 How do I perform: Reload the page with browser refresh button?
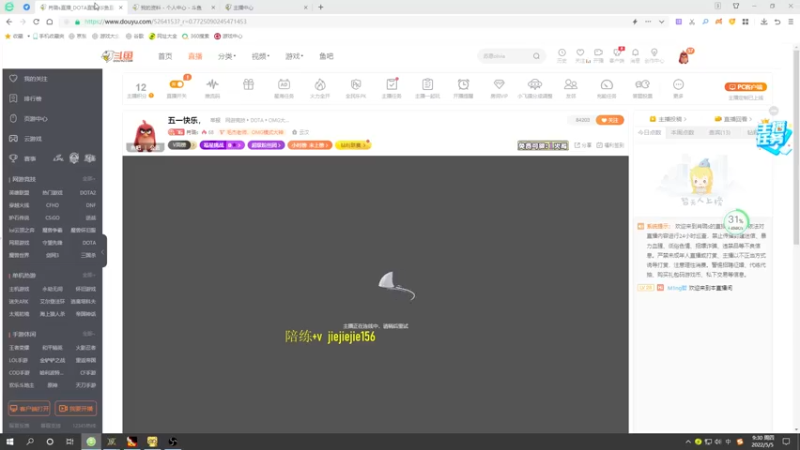pyautogui.click(x=36, y=22)
